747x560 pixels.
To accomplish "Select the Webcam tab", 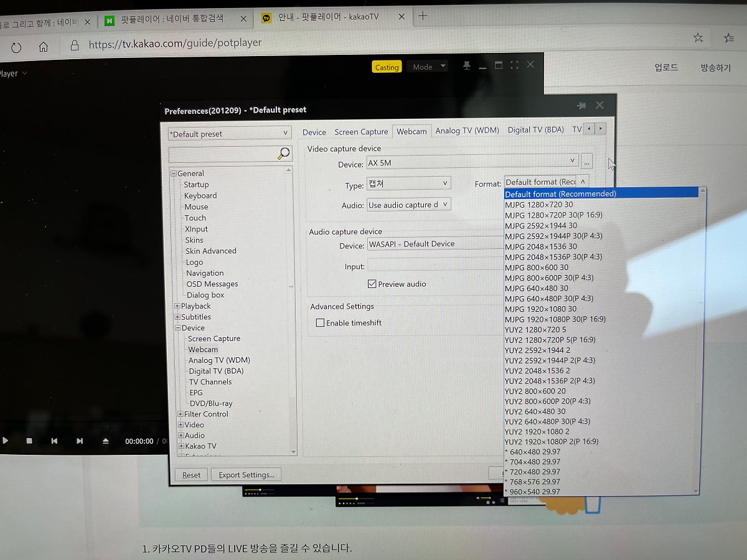I will pos(411,131).
